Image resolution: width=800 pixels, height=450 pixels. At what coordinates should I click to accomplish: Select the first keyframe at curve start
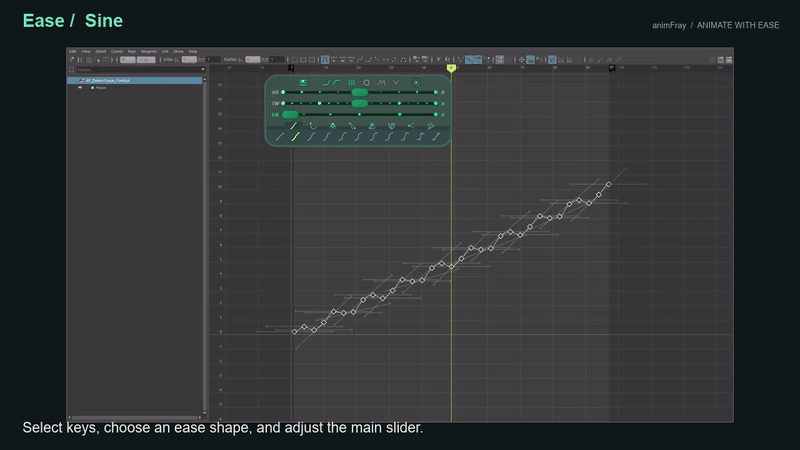point(294,332)
